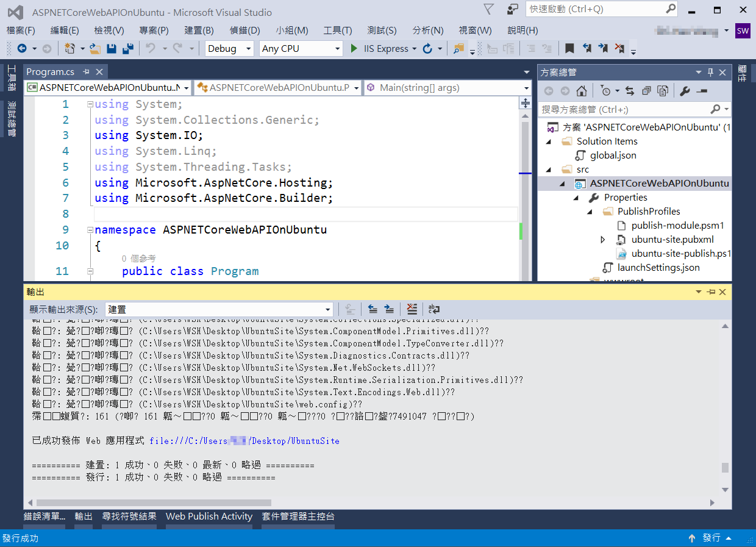Open the IIS Express launch target dropdown arrow
The image size is (756, 547).
415,49
